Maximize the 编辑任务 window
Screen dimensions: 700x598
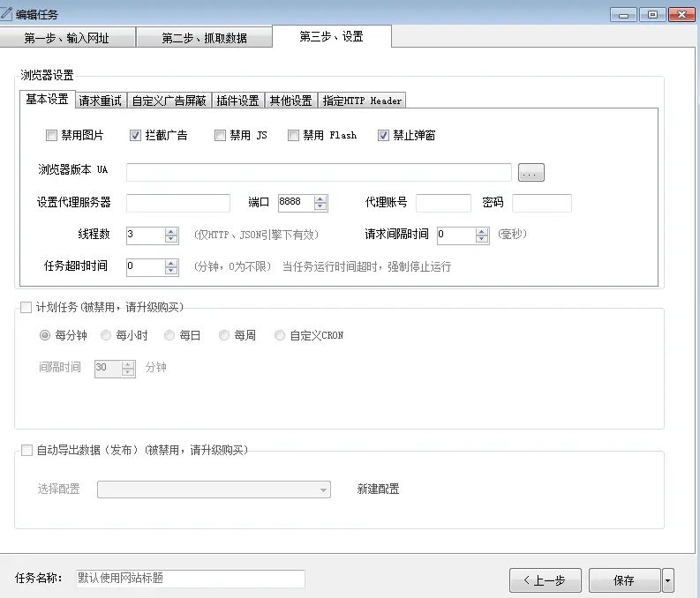pos(652,15)
